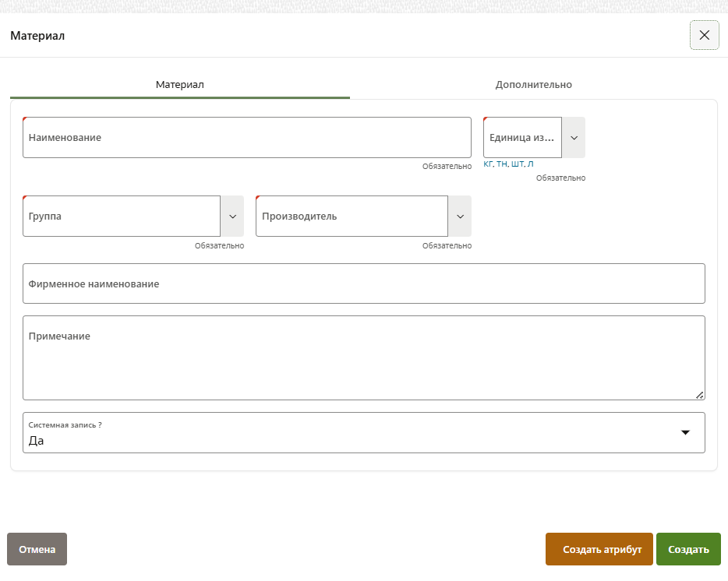Select the Материал tab
Image resolution: width=728 pixels, height=581 pixels.
[179, 84]
